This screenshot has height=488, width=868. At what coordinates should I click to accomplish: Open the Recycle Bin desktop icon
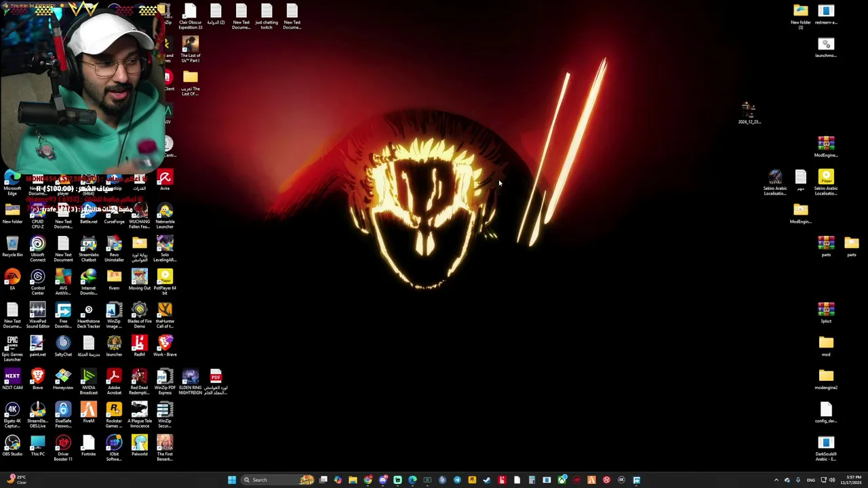click(12, 247)
